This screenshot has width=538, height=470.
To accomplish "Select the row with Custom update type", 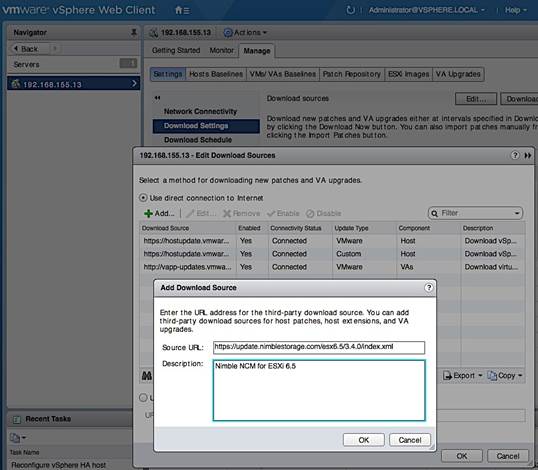I will tap(332, 254).
